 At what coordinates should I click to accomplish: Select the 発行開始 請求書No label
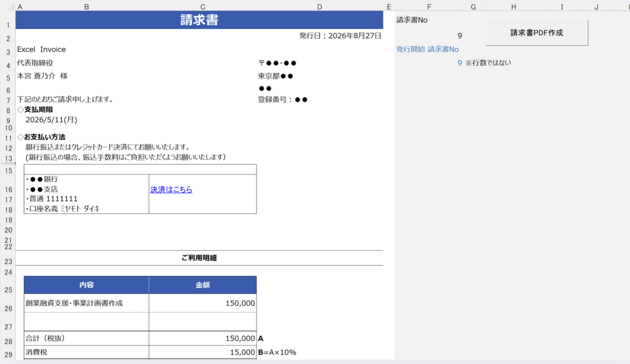coord(427,49)
